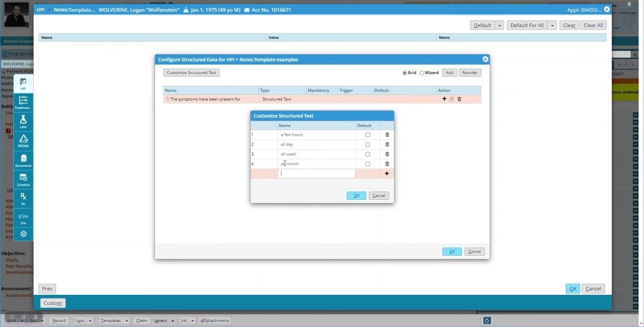Click the Clear button
Viewport: 644px width, 327px height.
(x=569, y=25)
